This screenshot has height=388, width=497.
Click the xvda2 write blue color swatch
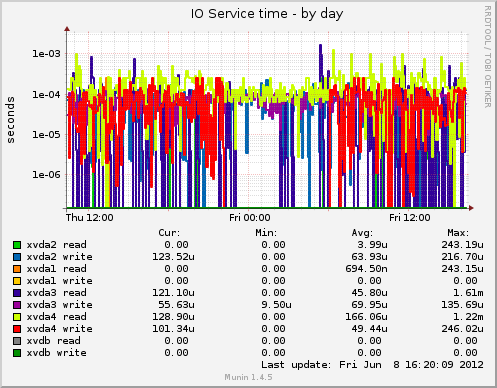click(x=17, y=257)
